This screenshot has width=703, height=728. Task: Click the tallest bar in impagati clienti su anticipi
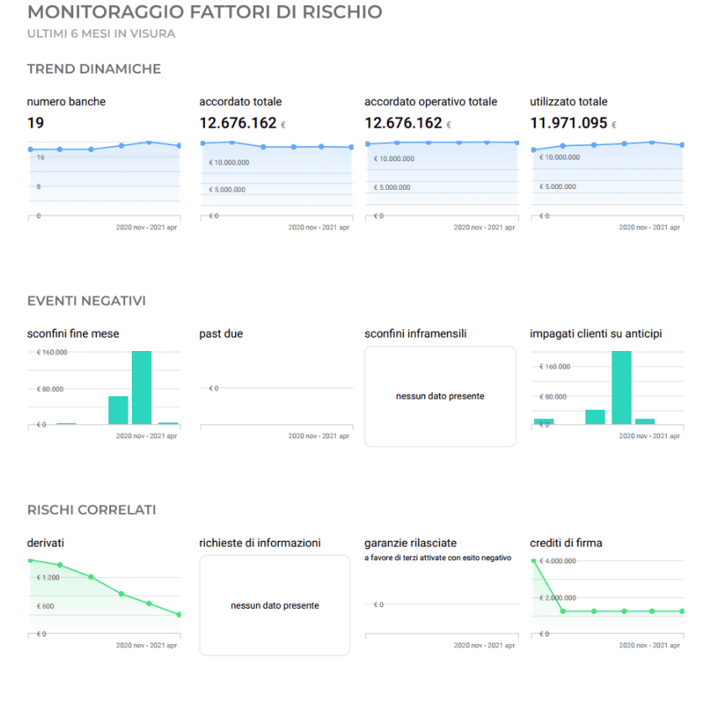(621, 387)
